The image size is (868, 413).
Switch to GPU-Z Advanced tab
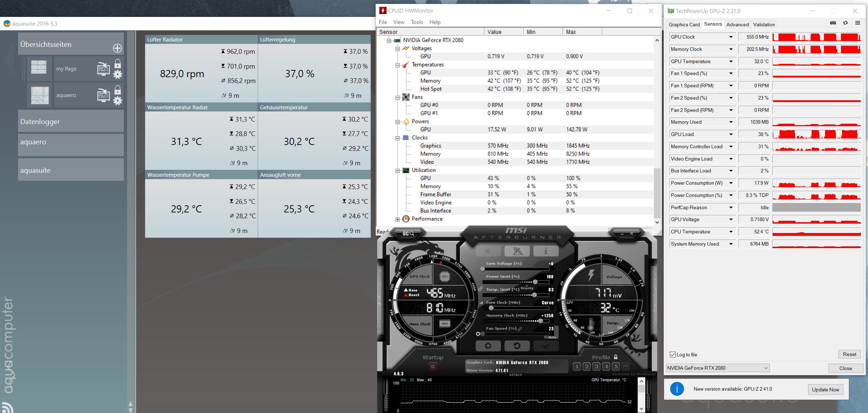click(x=737, y=25)
